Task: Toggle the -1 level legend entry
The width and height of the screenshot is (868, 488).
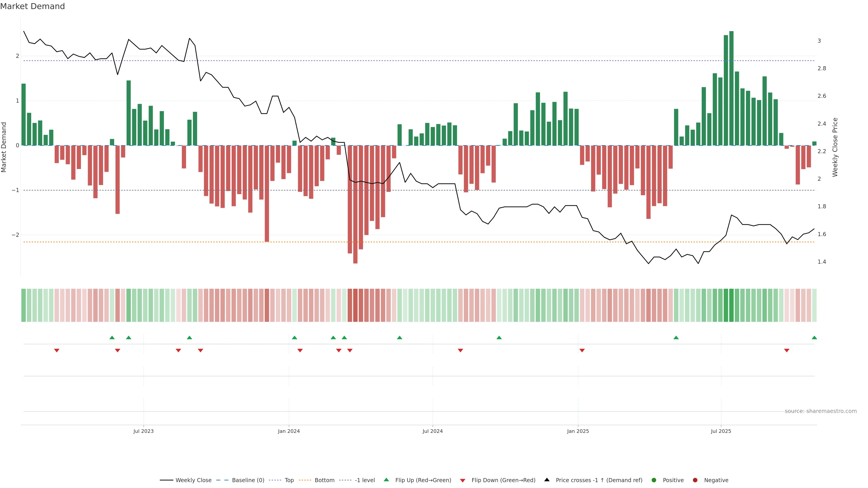Action: click(x=365, y=480)
